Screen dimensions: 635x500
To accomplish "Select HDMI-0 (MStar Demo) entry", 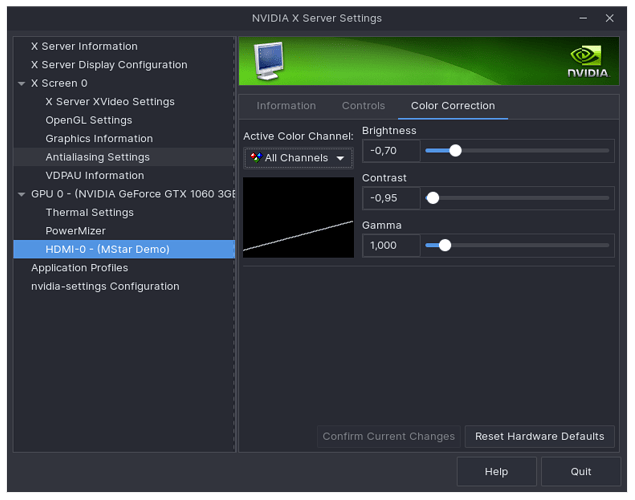I will (x=124, y=250).
